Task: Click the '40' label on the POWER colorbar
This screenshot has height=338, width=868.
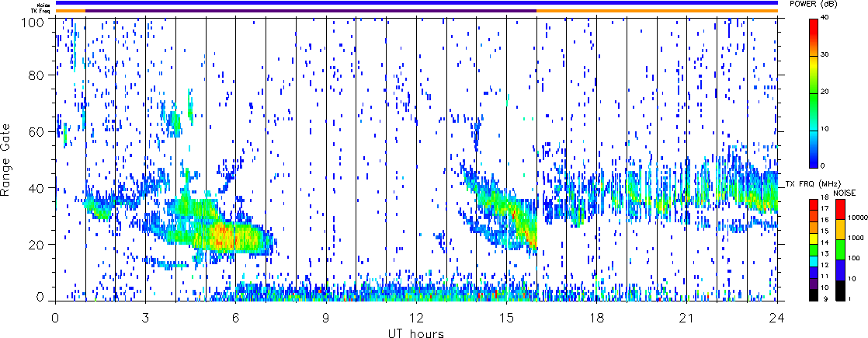Action: (x=825, y=18)
